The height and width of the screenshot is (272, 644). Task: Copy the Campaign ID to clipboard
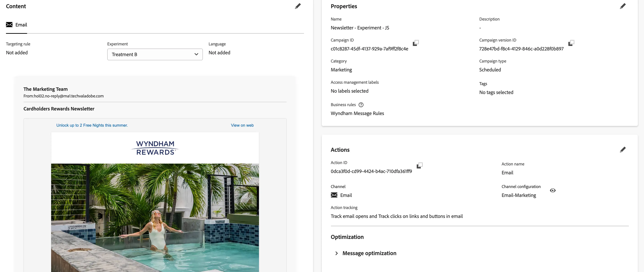[x=415, y=43]
